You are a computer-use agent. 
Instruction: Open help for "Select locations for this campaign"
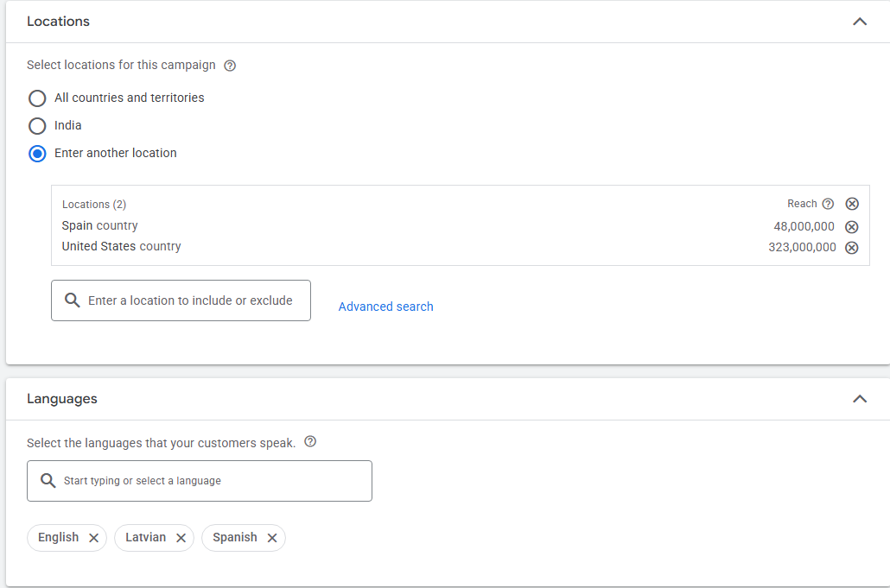click(x=229, y=65)
